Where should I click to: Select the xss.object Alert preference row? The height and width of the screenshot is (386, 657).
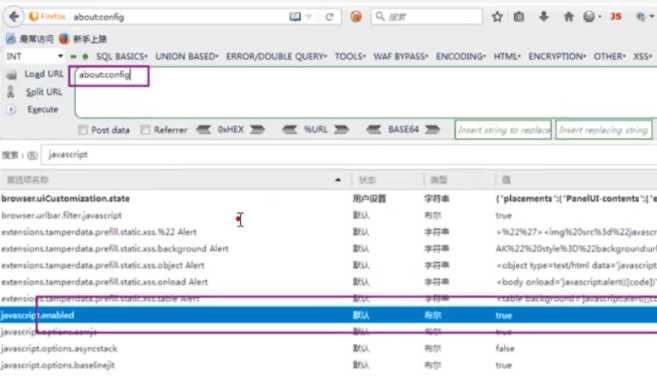(328, 265)
